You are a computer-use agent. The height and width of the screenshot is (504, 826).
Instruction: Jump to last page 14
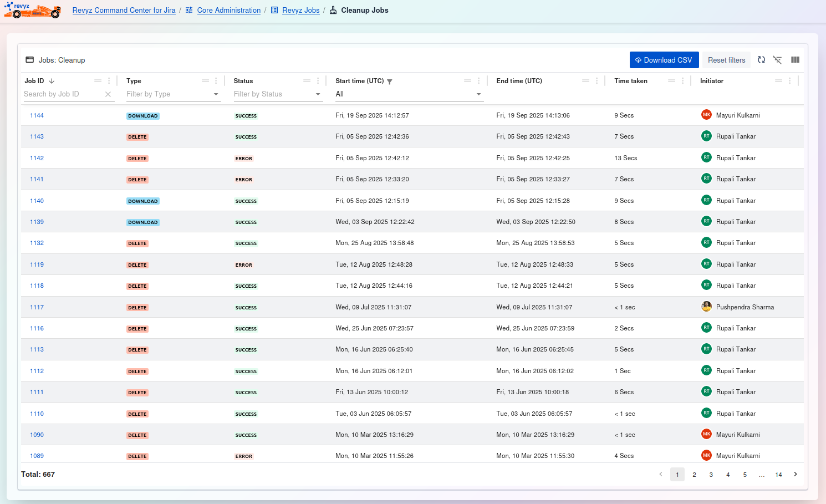[778, 475]
